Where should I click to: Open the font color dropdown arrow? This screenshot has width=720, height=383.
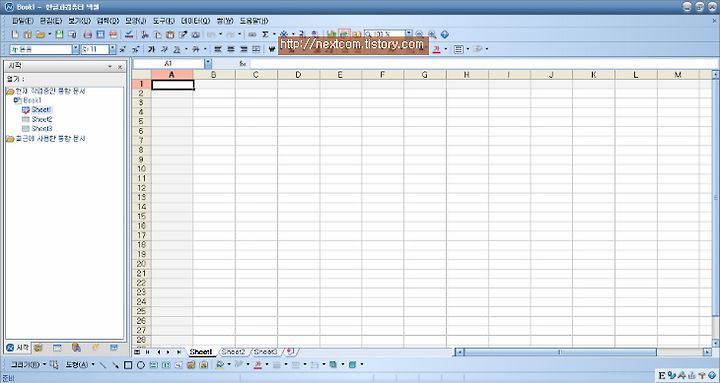[x=445, y=49]
